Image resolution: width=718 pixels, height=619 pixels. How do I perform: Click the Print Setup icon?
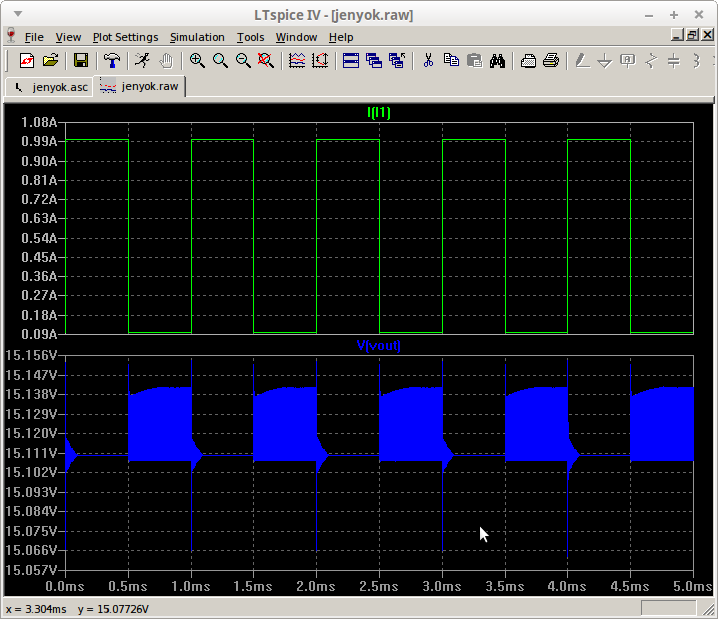[x=528, y=60]
